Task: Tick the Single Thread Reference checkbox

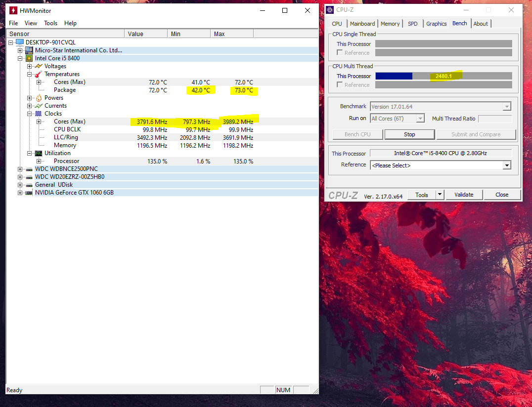Action: click(x=340, y=52)
